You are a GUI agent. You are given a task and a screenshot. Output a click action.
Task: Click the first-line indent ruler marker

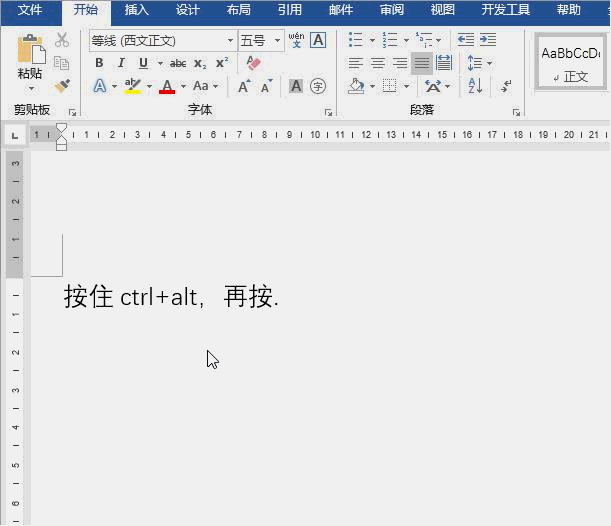pos(62,129)
